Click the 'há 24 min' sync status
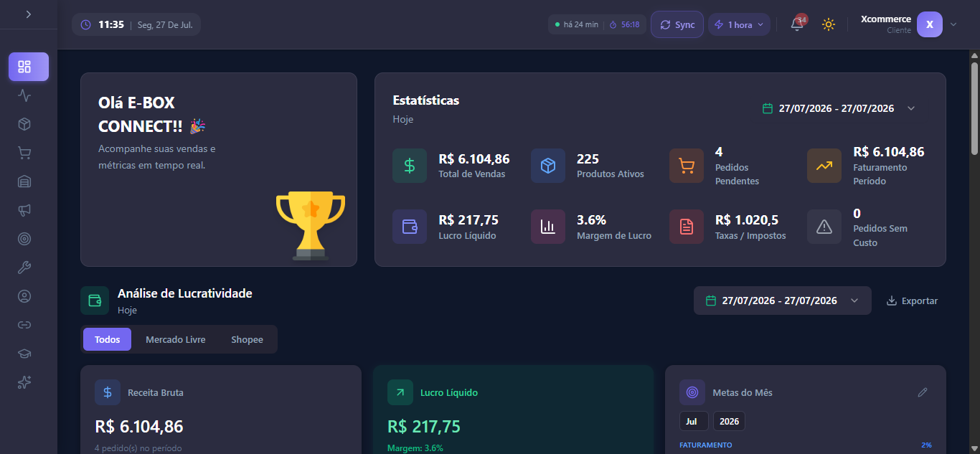This screenshot has height=454, width=980. point(576,24)
